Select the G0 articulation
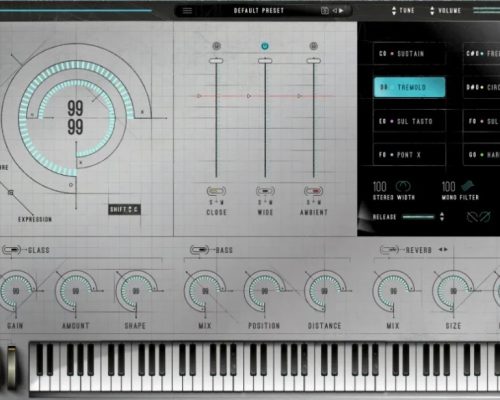Image resolution: width=500 pixels, height=400 pixels. point(482,155)
